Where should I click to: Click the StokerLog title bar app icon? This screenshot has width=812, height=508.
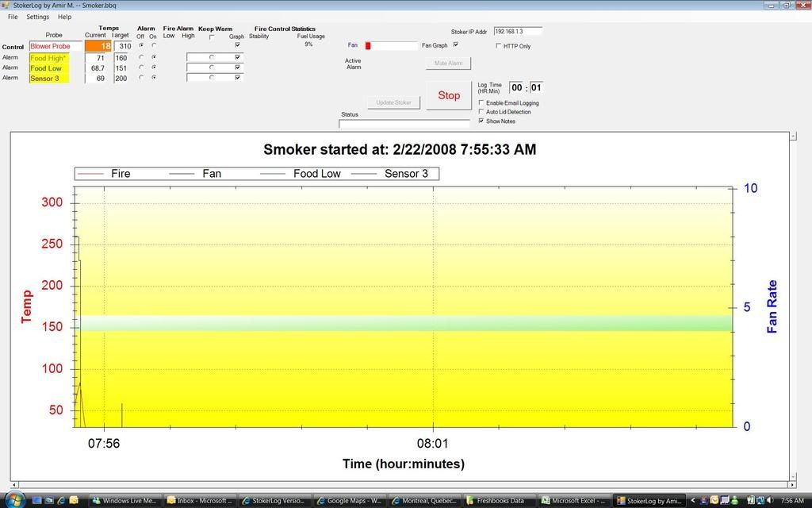tap(6, 6)
